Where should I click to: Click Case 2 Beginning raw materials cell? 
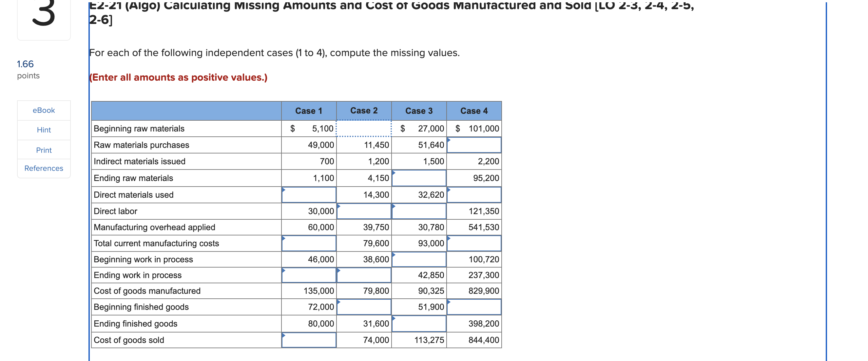click(x=364, y=129)
